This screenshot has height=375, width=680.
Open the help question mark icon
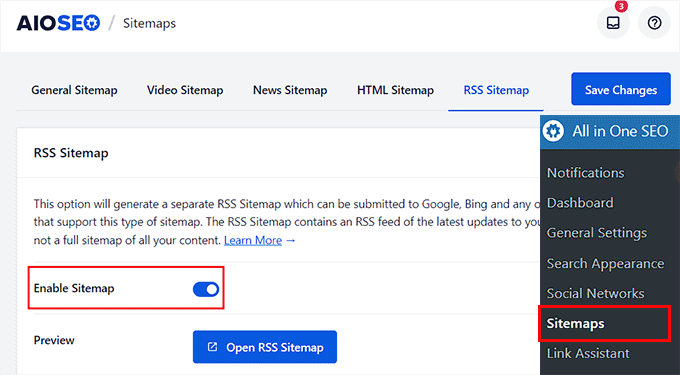654,23
